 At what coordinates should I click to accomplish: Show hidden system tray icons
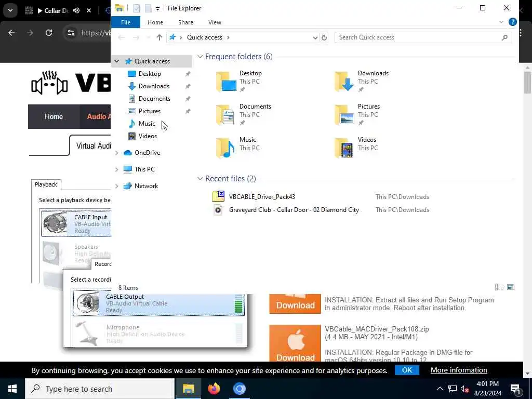440,389
